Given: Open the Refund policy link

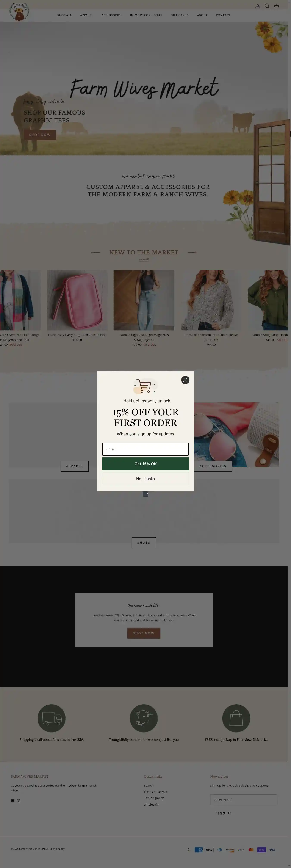Looking at the screenshot, I should [153, 798].
